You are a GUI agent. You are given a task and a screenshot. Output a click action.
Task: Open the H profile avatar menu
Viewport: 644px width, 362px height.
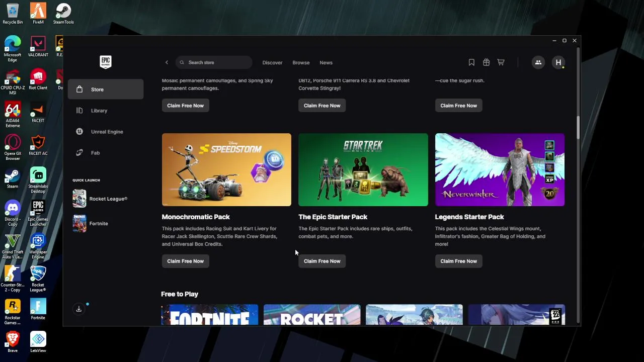click(x=558, y=62)
